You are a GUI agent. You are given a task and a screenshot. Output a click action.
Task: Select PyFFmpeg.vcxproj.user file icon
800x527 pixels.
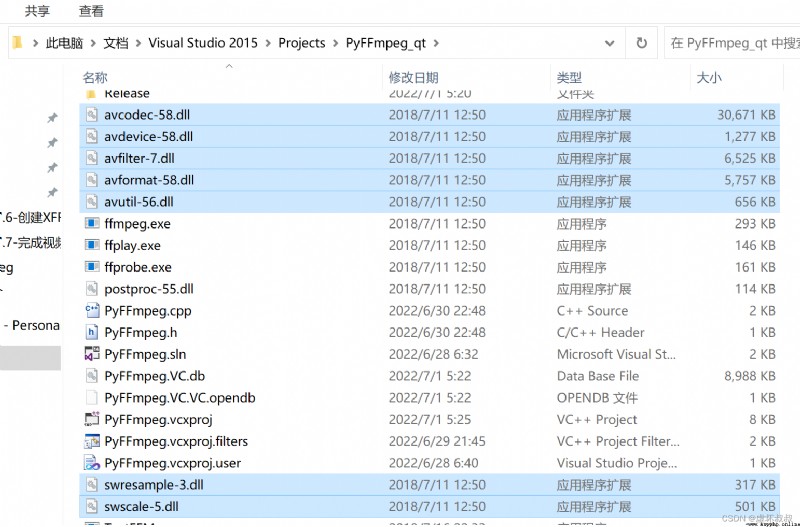(x=92, y=463)
